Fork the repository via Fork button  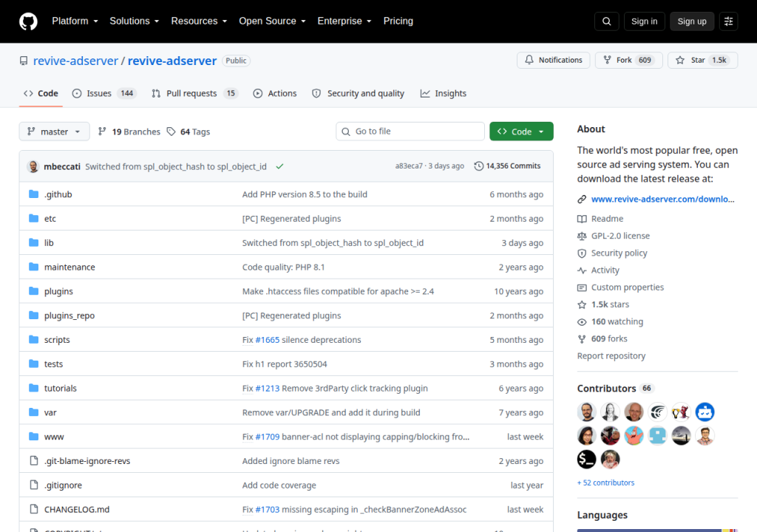[x=628, y=60]
